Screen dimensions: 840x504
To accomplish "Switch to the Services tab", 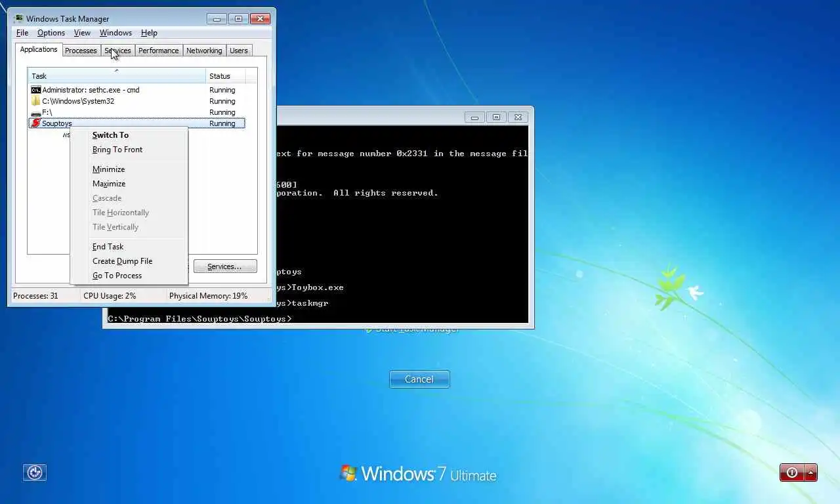I will [x=117, y=51].
